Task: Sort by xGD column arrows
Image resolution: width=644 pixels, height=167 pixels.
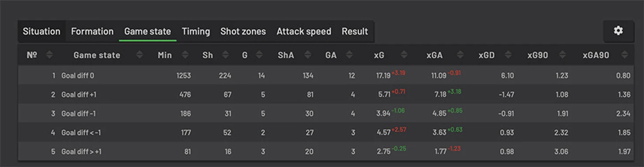Action: tap(509, 55)
